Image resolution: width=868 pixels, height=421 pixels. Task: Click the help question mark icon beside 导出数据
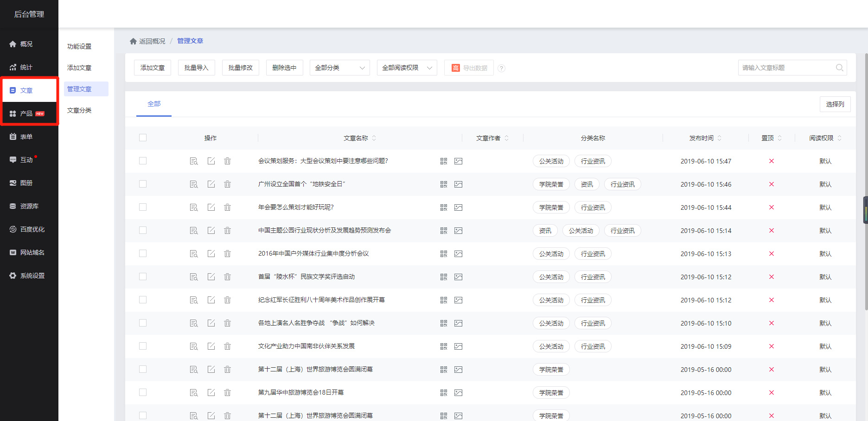pos(501,68)
